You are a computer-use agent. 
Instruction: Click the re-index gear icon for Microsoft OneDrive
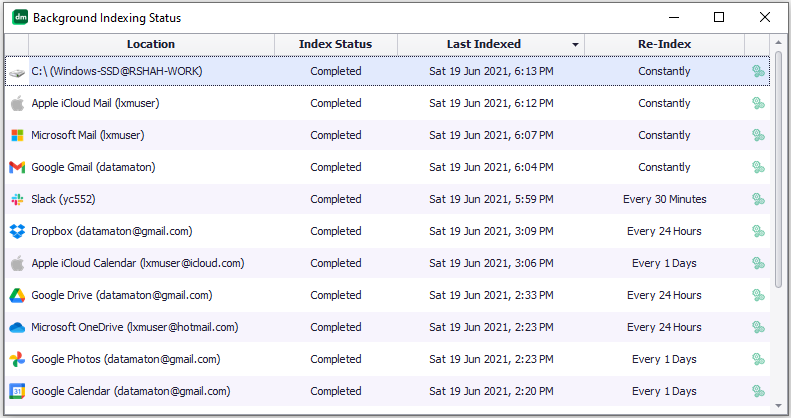[758, 327]
